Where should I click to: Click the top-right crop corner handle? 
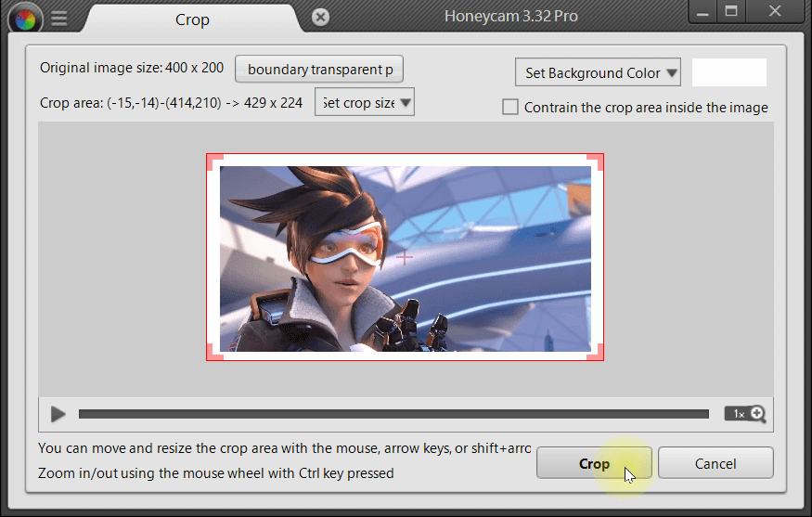(597, 162)
